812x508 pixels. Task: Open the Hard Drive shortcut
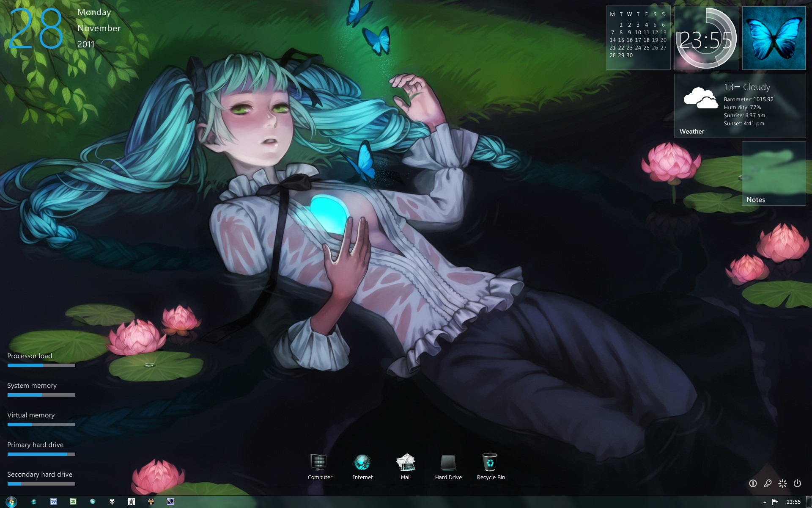pyautogui.click(x=448, y=463)
